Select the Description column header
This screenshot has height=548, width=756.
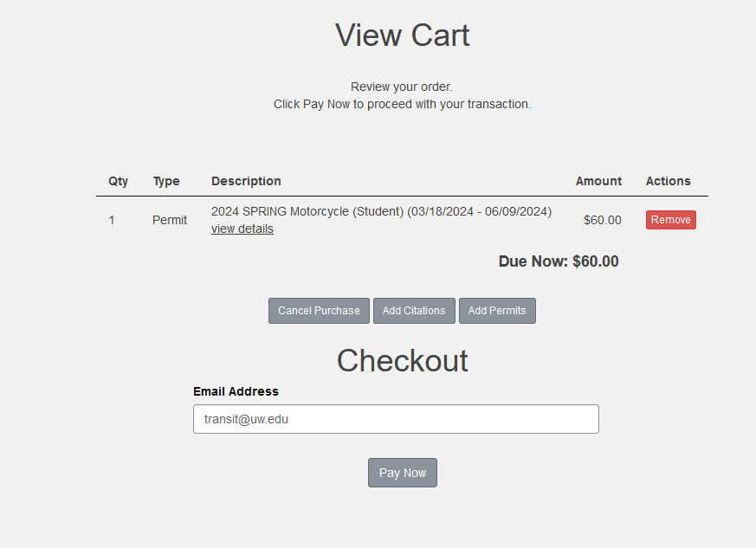tap(246, 181)
